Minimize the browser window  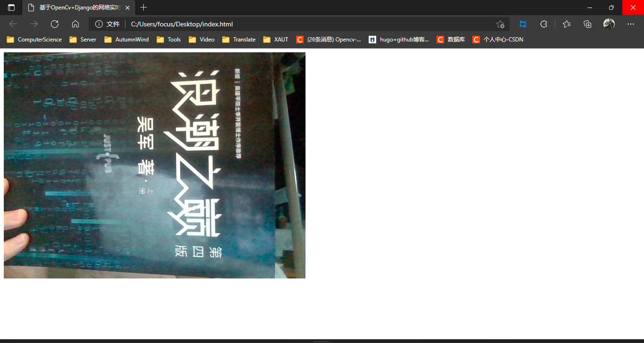click(590, 8)
